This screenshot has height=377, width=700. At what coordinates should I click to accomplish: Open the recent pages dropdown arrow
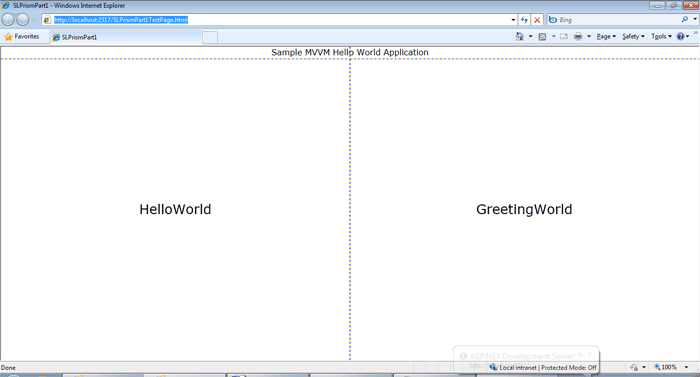34,20
